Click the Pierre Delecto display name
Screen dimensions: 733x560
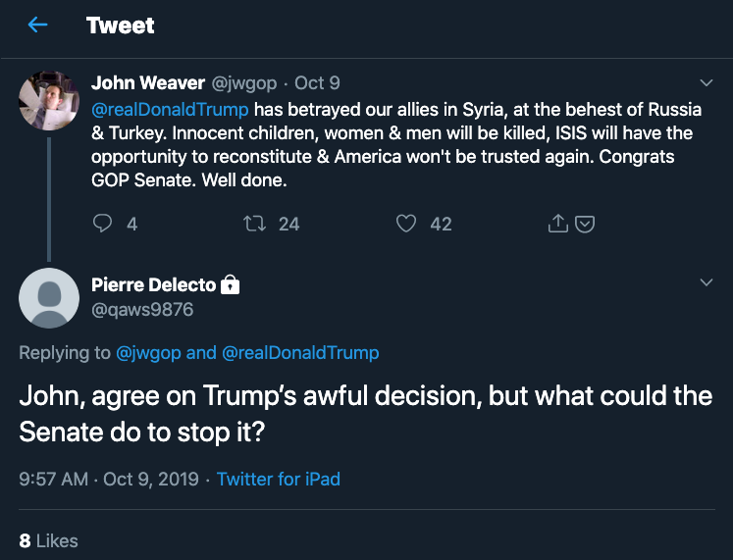click(153, 285)
